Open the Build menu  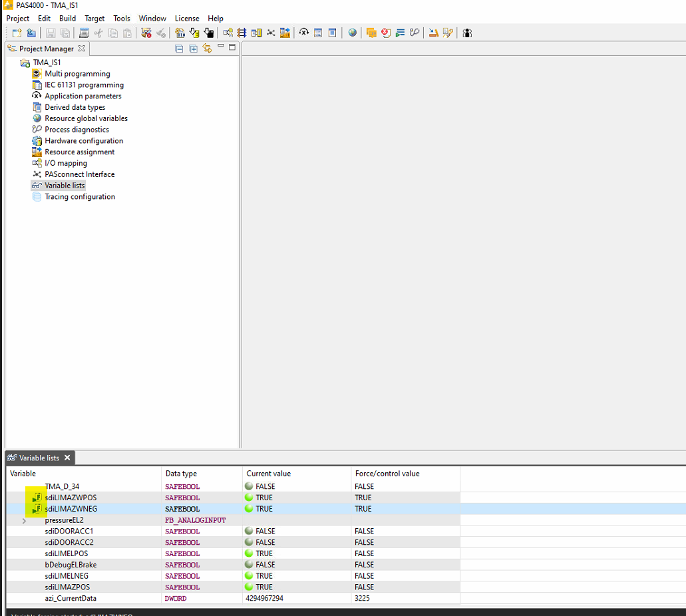point(67,19)
